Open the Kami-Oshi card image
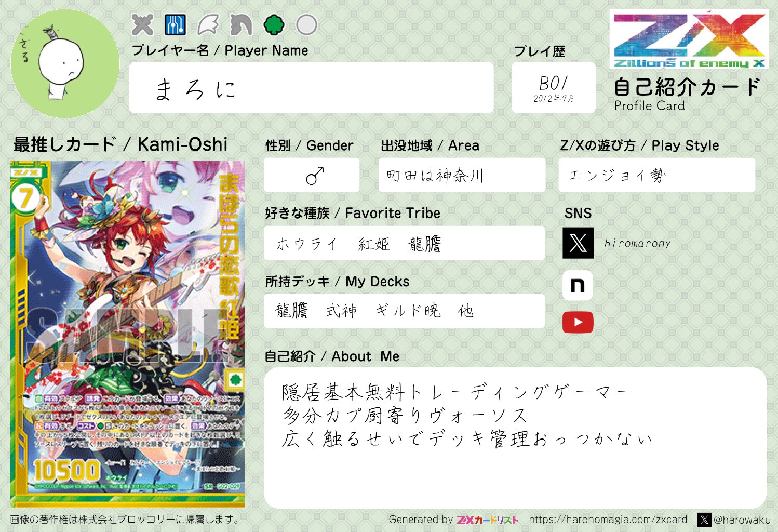Viewport: 778px width, 532px height. tap(127, 335)
